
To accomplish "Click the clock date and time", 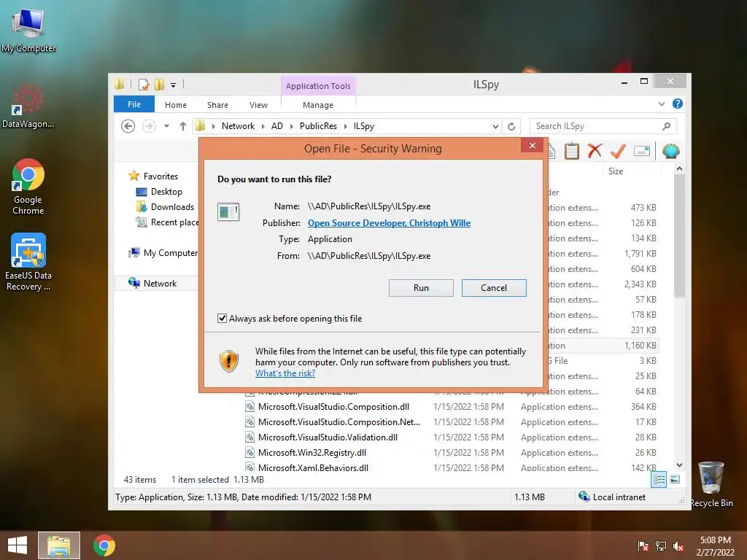I will (715, 546).
